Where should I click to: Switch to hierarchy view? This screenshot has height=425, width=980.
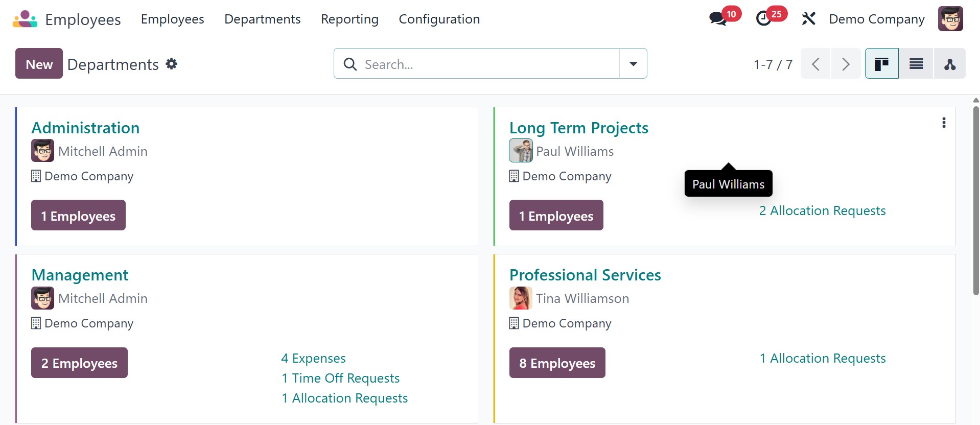tap(949, 64)
